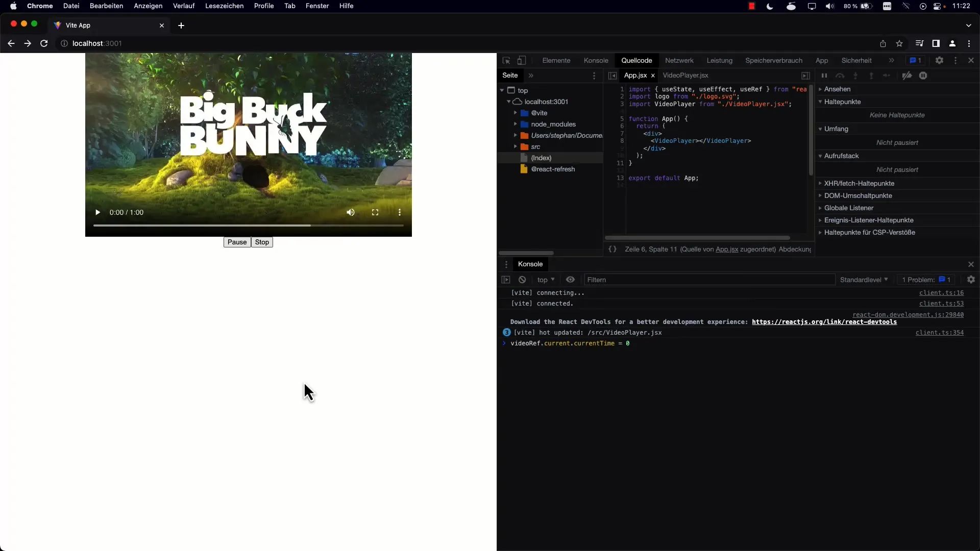This screenshot has height=551, width=980.
Task: Expand the src folder in navigator
Action: (516, 146)
